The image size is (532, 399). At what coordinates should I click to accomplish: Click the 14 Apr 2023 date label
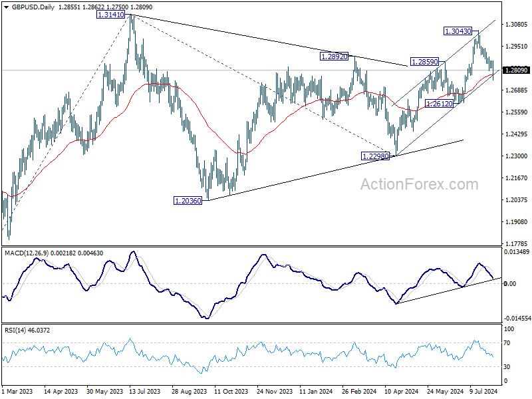pyautogui.click(x=61, y=392)
